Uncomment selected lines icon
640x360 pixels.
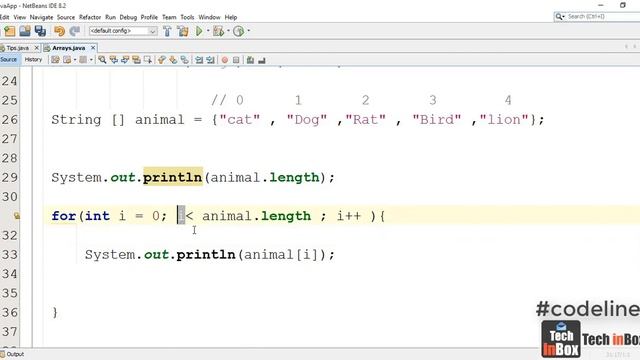(x=262, y=60)
